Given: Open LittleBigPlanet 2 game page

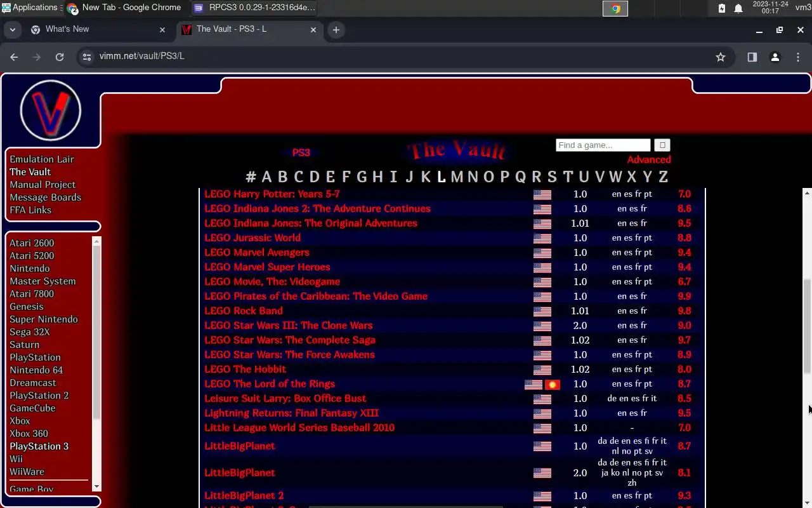Looking at the screenshot, I should (x=244, y=496).
